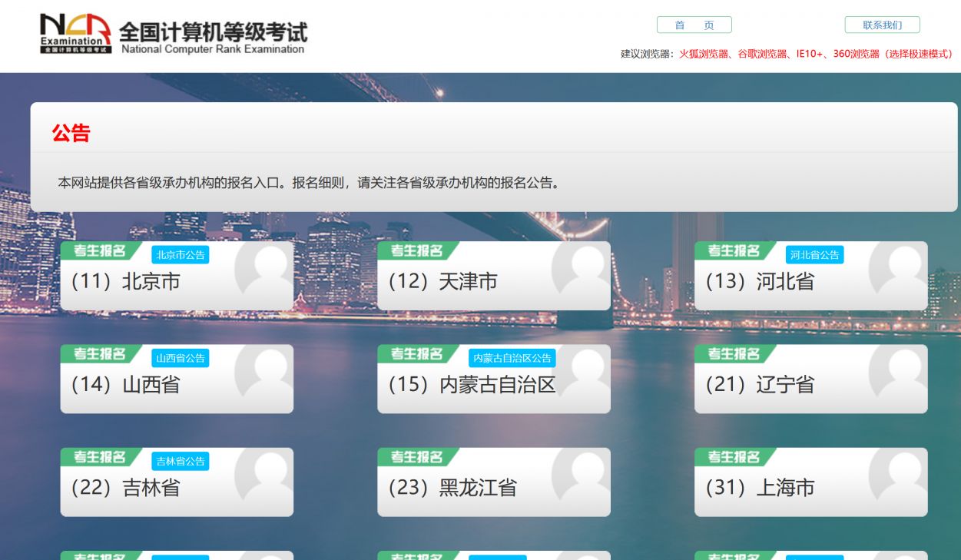The width and height of the screenshot is (961, 560).
Task: Click the 建议浏览器 recommendation text
Action: 787,54
